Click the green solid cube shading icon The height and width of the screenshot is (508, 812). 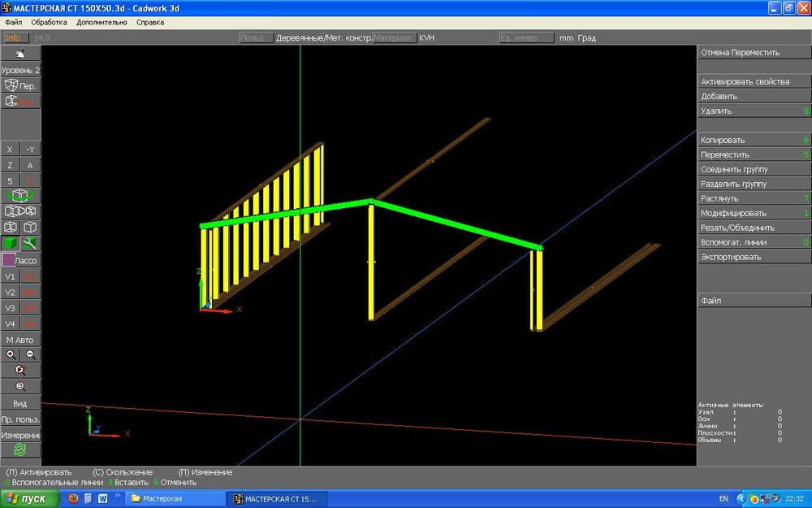click(x=11, y=243)
